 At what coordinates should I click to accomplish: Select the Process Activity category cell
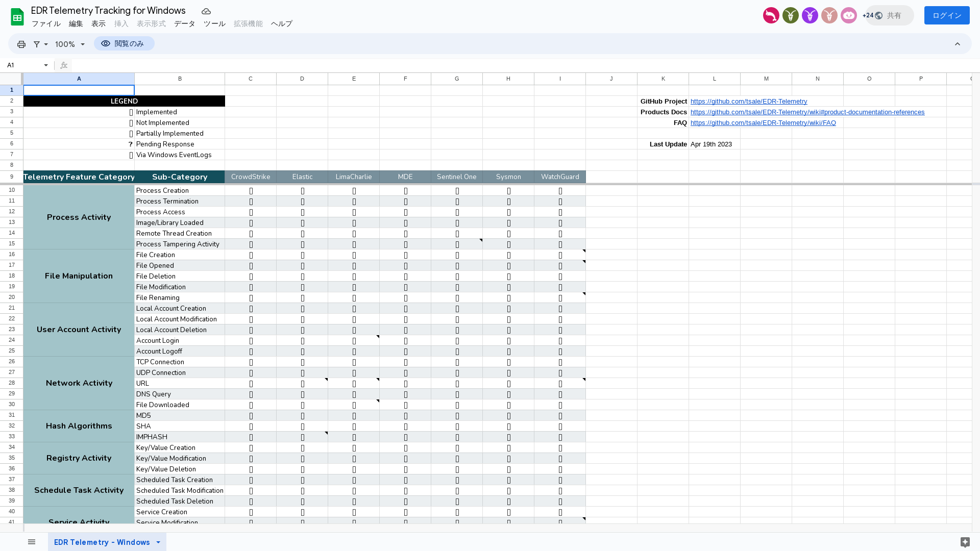click(x=79, y=217)
